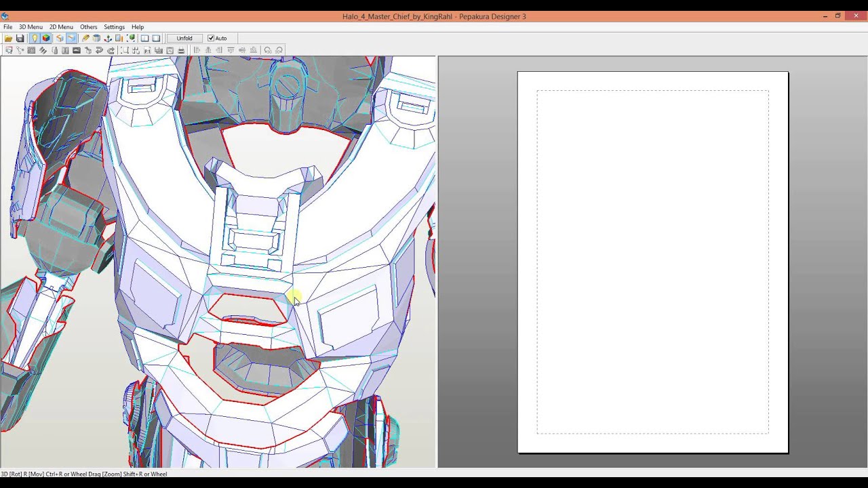Select the pencil edge-marking tool
This screenshot has width=868, height=488.
point(85,39)
